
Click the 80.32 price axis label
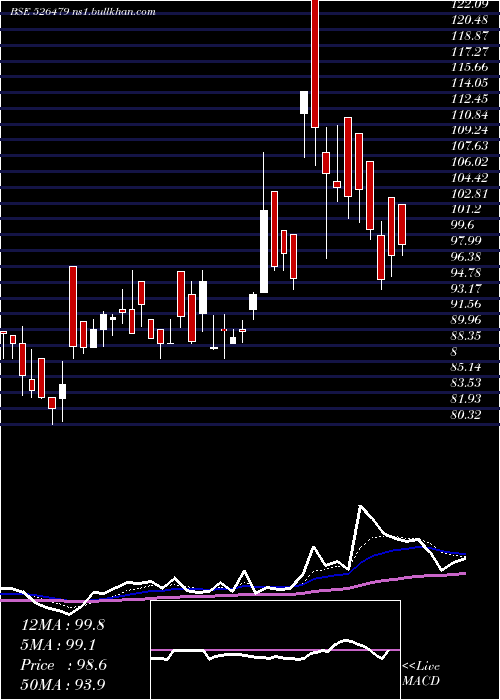point(465,415)
